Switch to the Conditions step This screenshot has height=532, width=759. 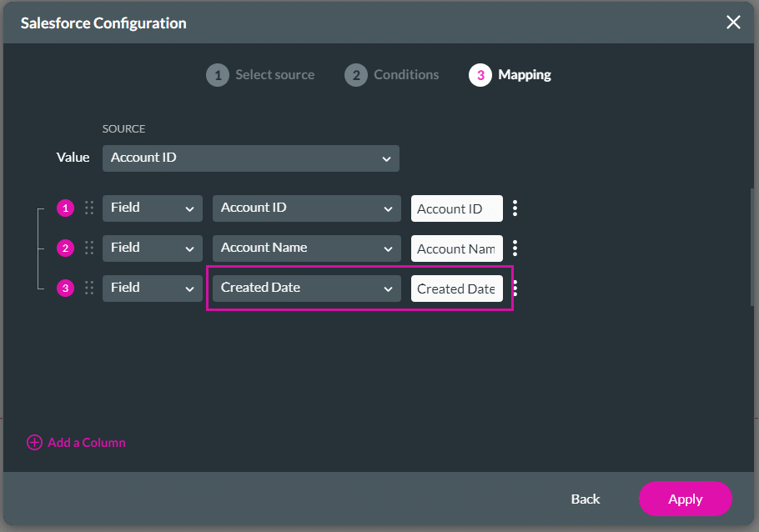[x=392, y=75]
